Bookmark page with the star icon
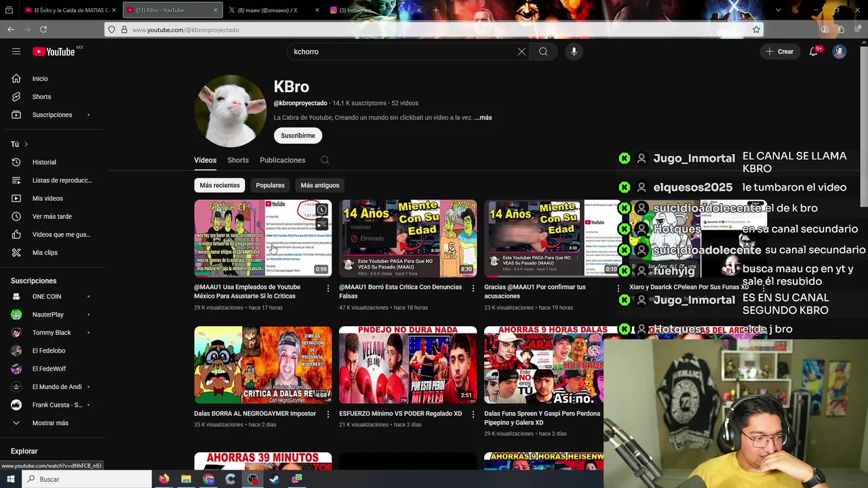This screenshot has width=868, height=488. [x=756, y=29]
